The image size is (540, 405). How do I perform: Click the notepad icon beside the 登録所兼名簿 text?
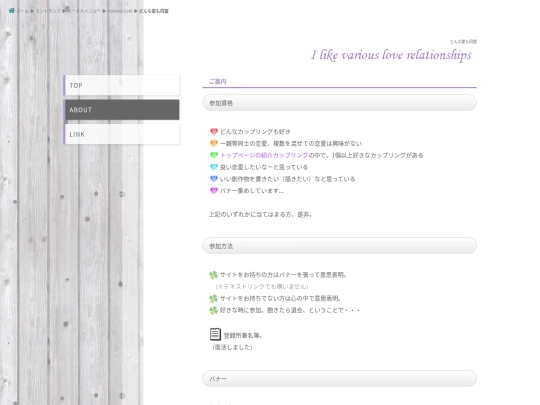pyautogui.click(x=215, y=334)
